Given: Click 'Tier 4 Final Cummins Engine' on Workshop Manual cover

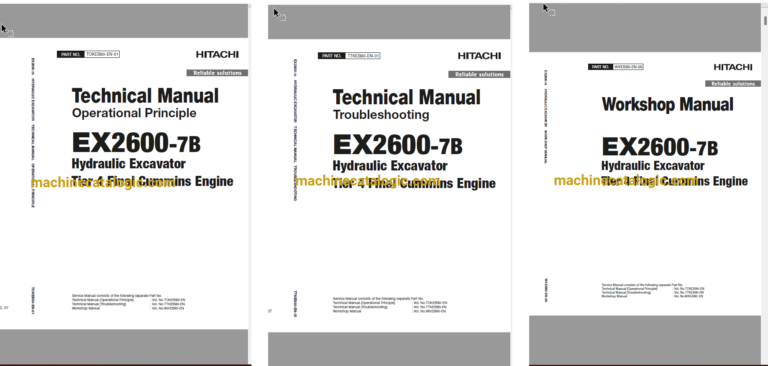Looking at the screenshot, I should [674, 181].
